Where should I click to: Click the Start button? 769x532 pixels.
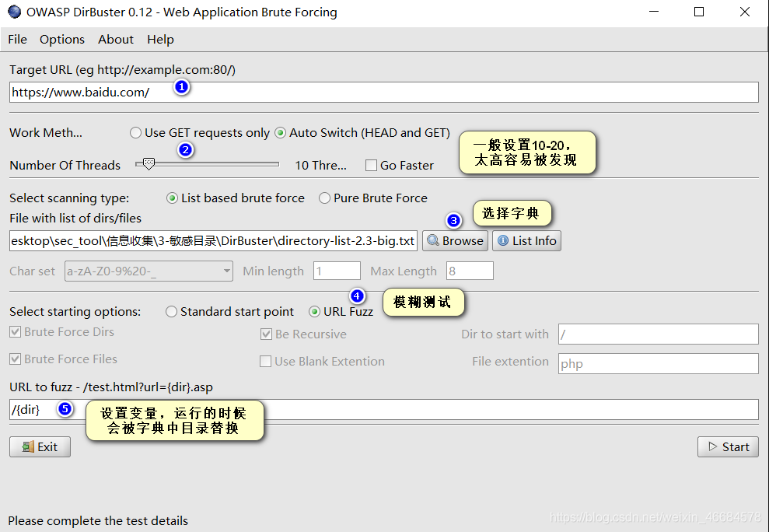pyautogui.click(x=729, y=446)
